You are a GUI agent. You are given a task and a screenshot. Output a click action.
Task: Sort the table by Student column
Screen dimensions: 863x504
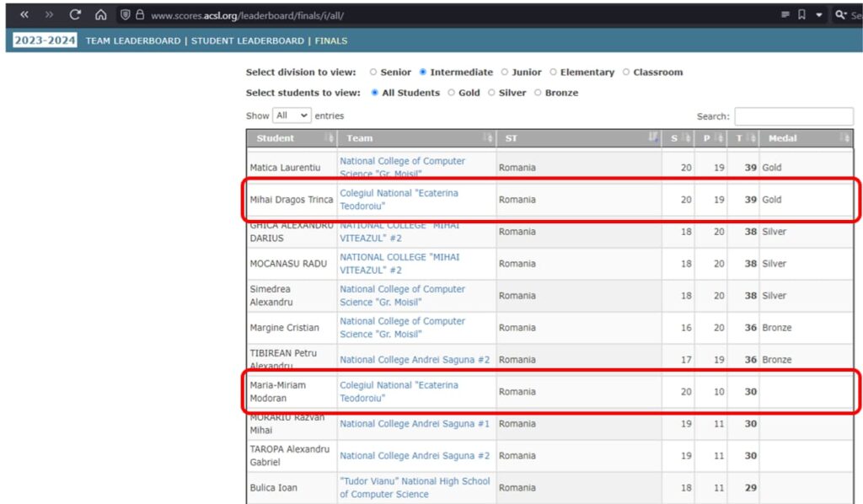tap(291, 138)
